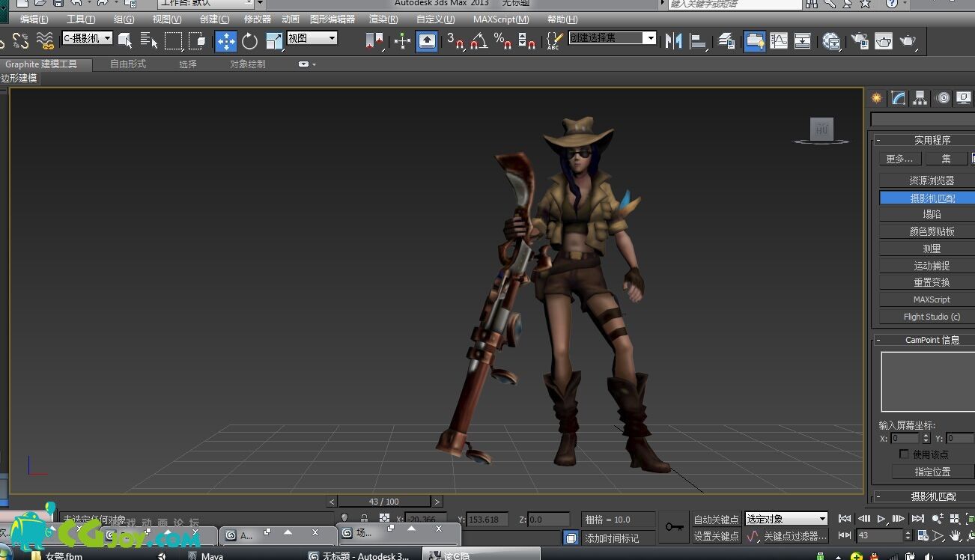Click the Mirror tool icon
Image resolution: width=975 pixels, height=560 pixels.
[674, 40]
